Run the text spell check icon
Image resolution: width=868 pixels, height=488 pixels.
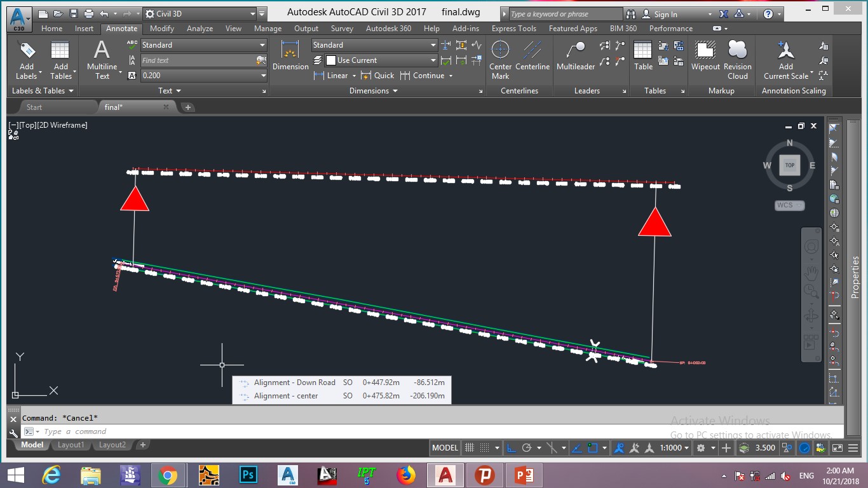pyautogui.click(x=132, y=44)
